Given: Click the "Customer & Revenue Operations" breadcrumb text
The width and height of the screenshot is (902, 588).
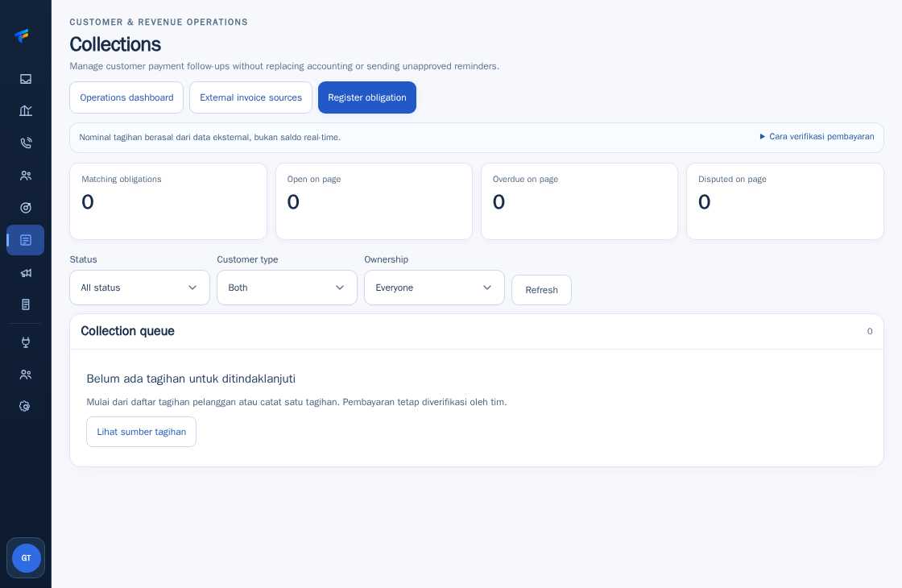Looking at the screenshot, I should [159, 22].
